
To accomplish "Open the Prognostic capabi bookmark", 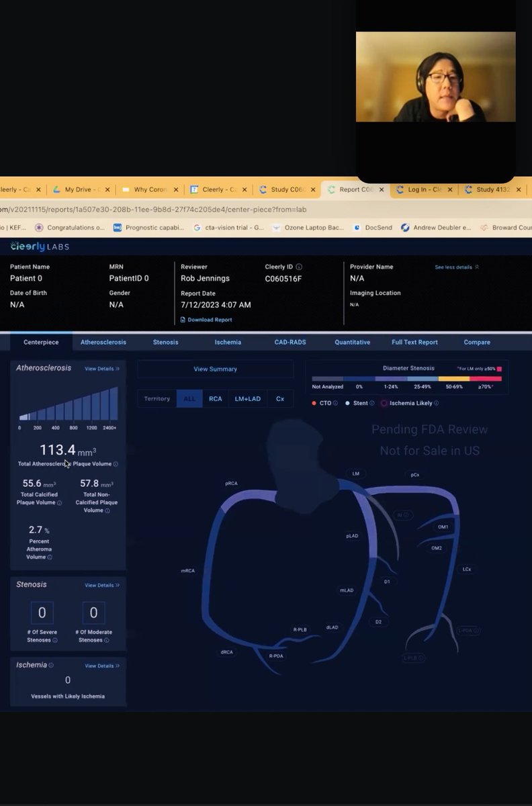I will click(x=148, y=228).
